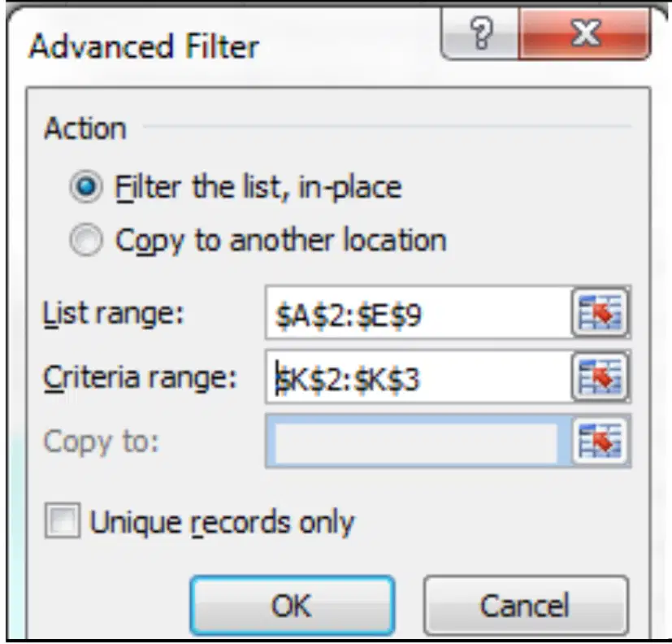Click inside the Criteria range text box
The height and width of the screenshot is (644, 672).
418,377
